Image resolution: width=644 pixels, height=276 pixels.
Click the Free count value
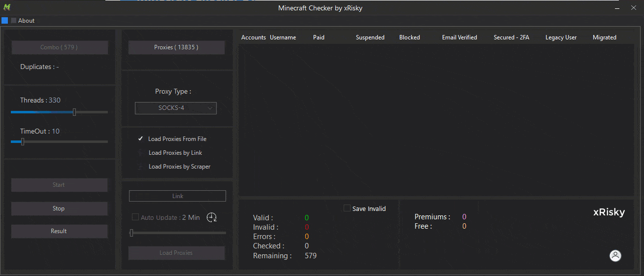[464, 226]
